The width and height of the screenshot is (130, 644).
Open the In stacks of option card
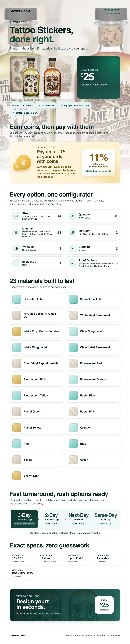click(37, 263)
